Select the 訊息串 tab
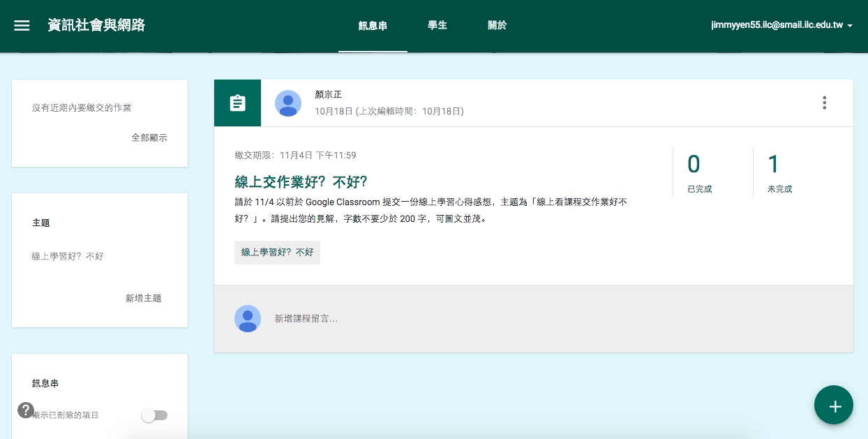 pos(373,24)
